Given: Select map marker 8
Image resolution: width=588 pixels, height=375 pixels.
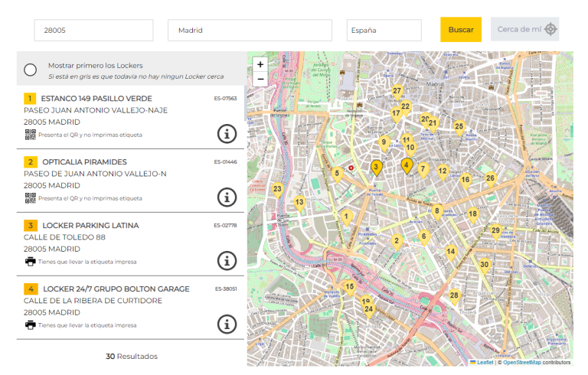Looking at the screenshot, I should pyautogui.click(x=437, y=212).
